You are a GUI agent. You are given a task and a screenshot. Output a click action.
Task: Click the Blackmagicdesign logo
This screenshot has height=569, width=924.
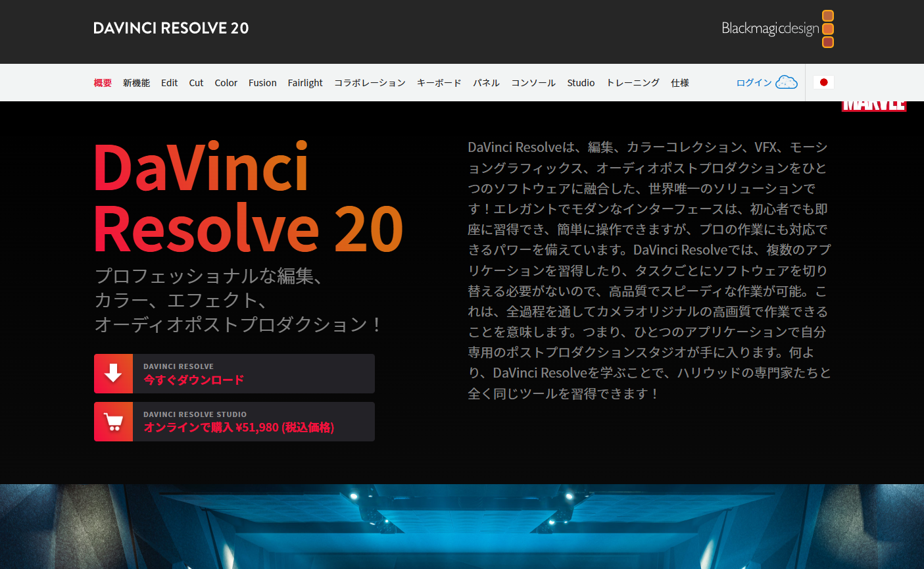(777, 28)
